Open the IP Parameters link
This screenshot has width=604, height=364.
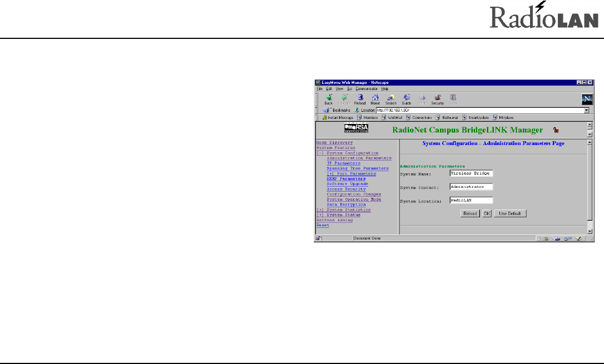[x=344, y=163]
